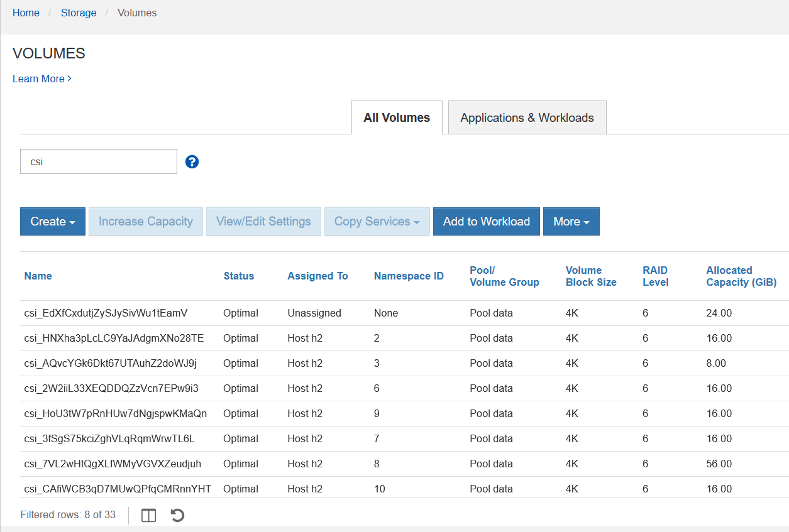This screenshot has height=532, width=789.
Task: Sort by Pool/Volume Group column header
Action: pyautogui.click(x=504, y=276)
